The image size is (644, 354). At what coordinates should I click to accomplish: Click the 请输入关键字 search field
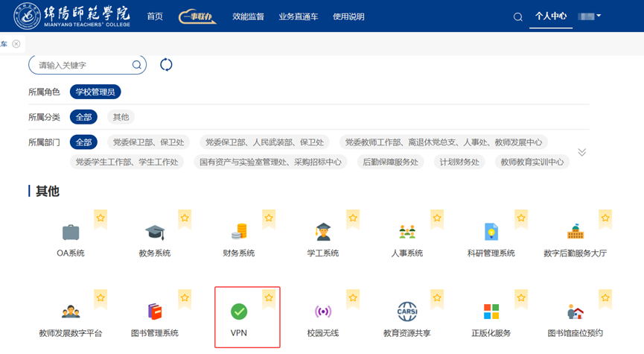(x=82, y=65)
